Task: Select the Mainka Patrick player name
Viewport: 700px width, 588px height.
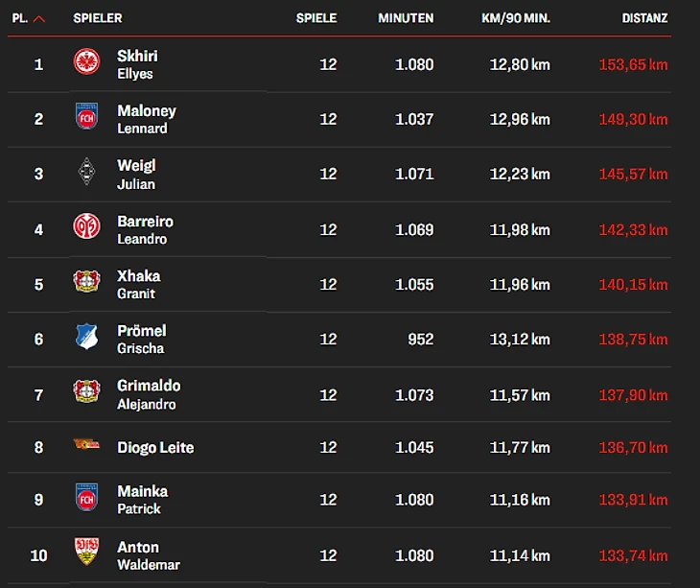Action: click(142, 499)
